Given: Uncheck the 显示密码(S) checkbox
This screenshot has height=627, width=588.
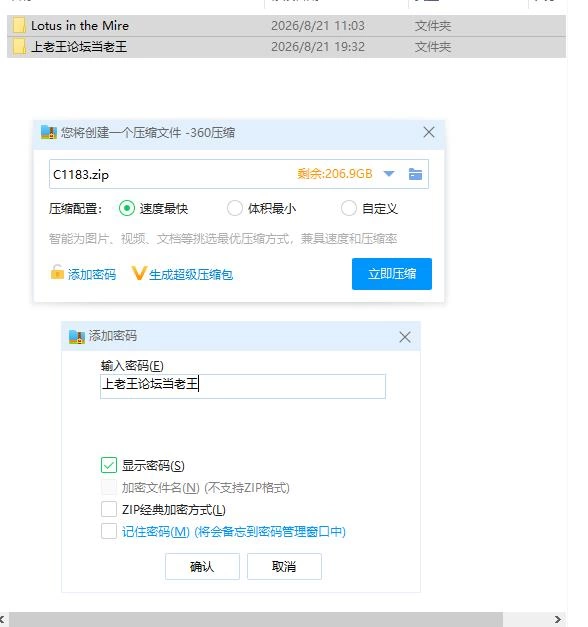Looking at the screenshot, I should pos(109,465).
